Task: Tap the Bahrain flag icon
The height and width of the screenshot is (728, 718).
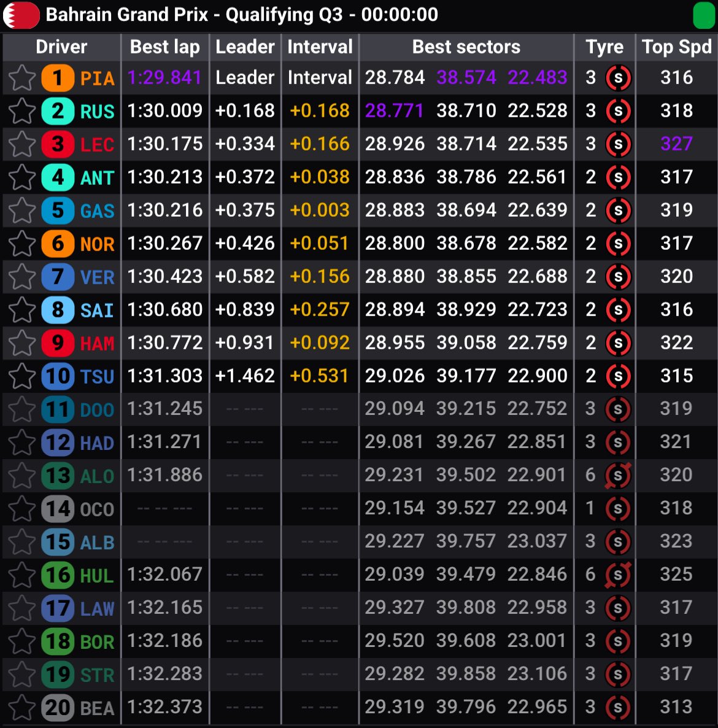Action: [x=21, y=15]
